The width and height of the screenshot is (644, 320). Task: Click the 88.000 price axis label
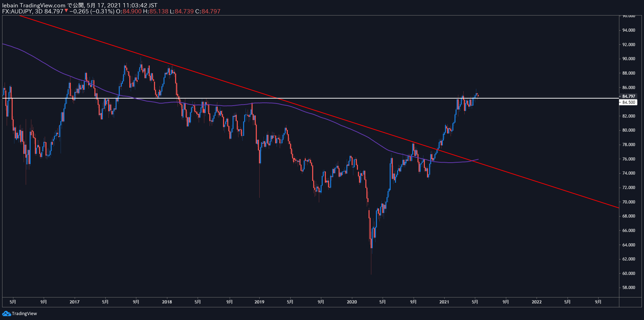[x=629, y=73]
